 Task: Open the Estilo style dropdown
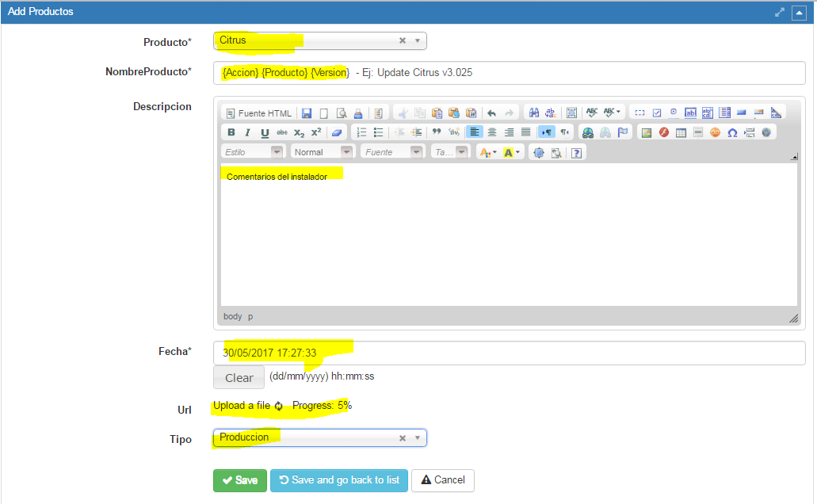click(252, 152)
